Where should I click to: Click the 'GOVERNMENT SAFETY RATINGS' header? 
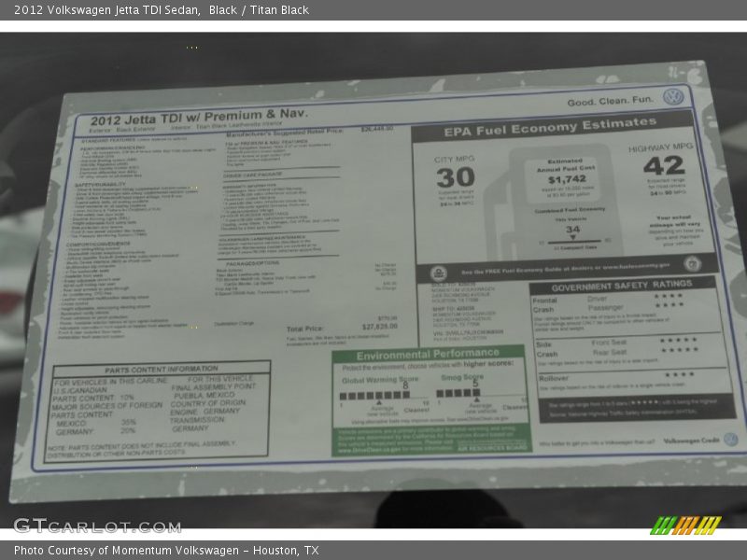tap(621, 286)
